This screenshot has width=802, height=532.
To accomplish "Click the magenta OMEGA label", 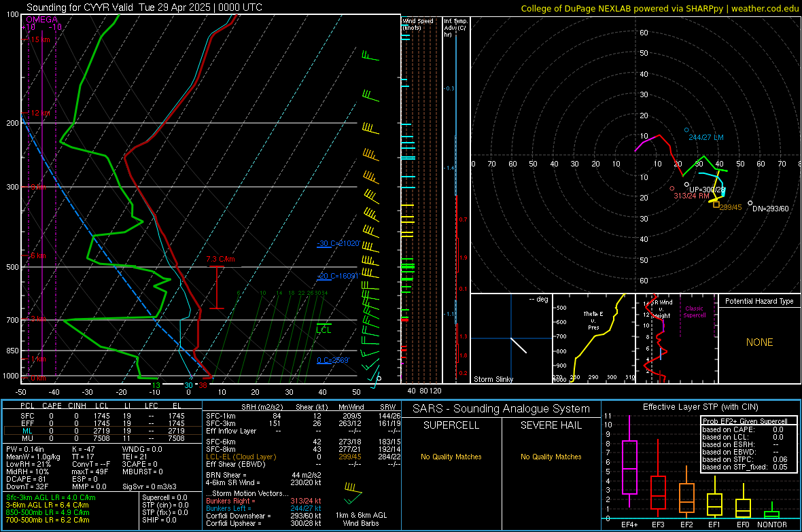I will pyautogui.click(x=42, y=20).
